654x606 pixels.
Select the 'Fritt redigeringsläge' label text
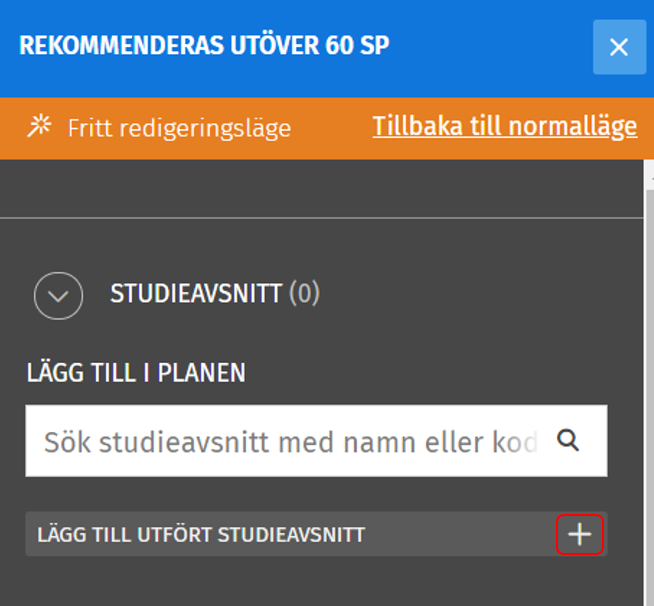[179, 128]
